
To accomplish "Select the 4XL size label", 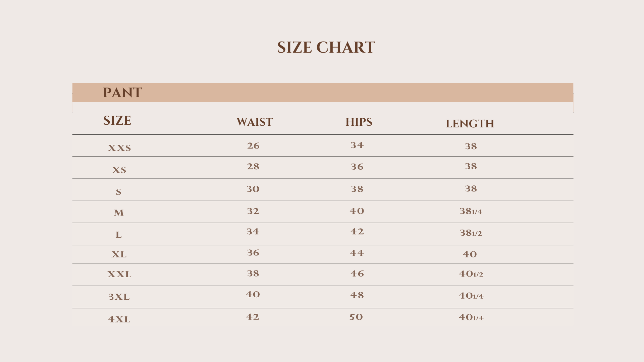I will (119, 319).
